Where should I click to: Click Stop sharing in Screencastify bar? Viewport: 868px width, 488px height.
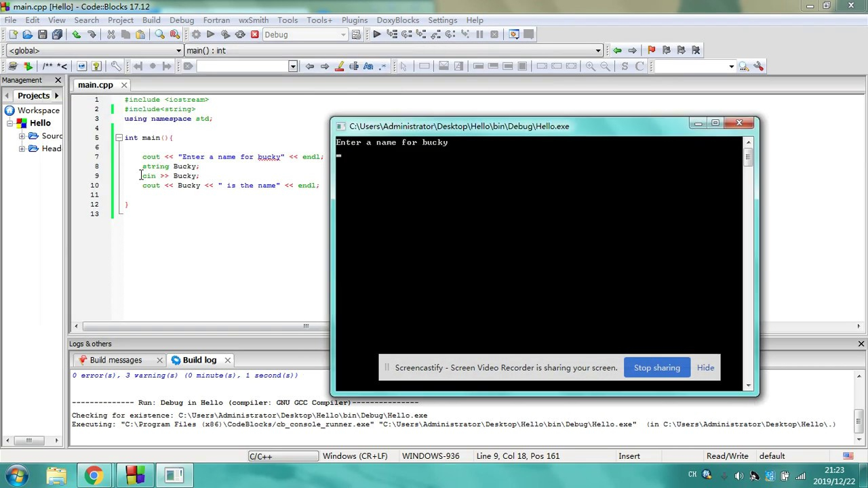[x=656, y=367]
